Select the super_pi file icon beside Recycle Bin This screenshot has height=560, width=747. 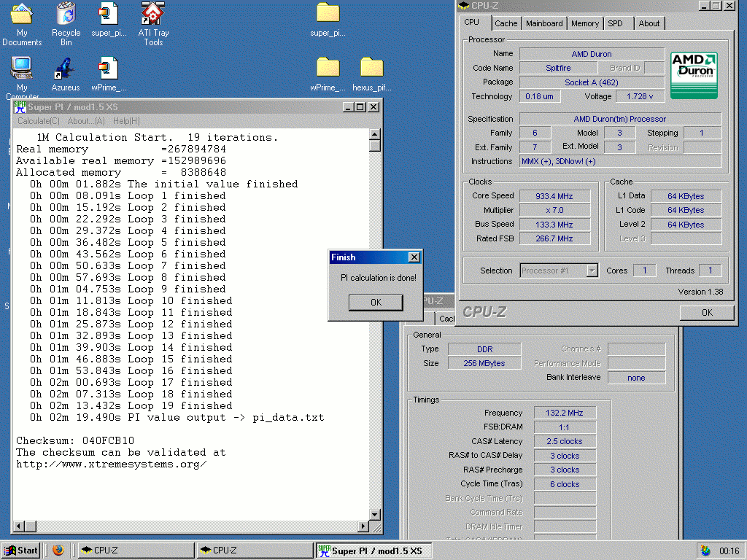109,20
